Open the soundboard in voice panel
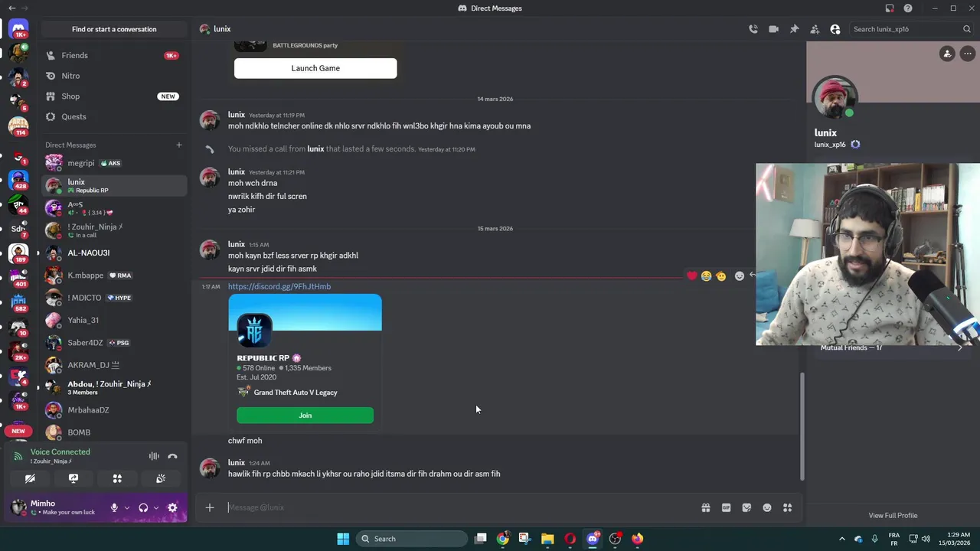This screenshot has height=551, width=980. pos(161,478)
